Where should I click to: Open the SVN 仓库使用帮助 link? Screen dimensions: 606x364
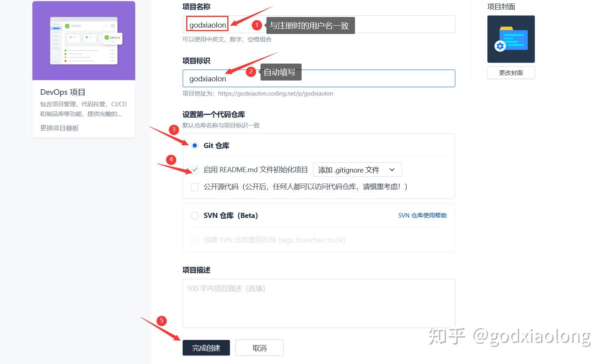point(422,216)
